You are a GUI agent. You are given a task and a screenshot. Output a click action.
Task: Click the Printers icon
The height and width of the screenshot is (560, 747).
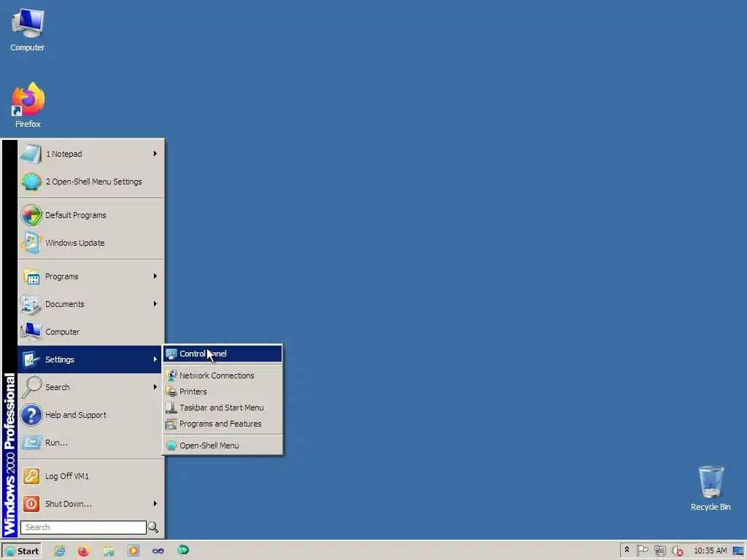(171, 392)
